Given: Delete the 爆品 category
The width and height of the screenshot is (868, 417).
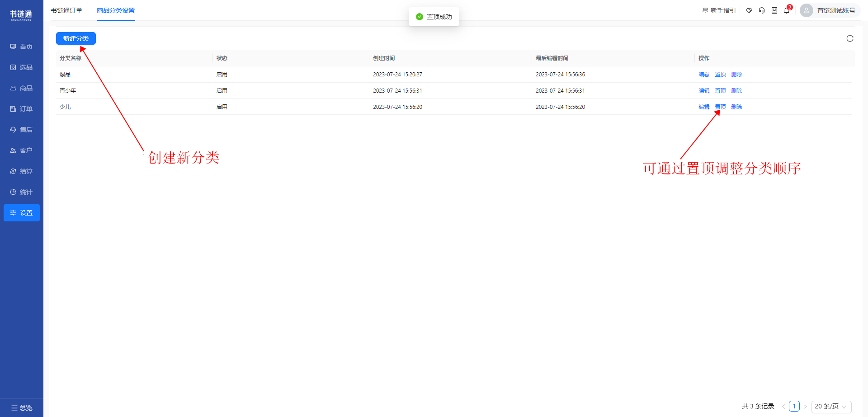Looking at the screenshot, I should pyautogui.click(x=736, y=75).
